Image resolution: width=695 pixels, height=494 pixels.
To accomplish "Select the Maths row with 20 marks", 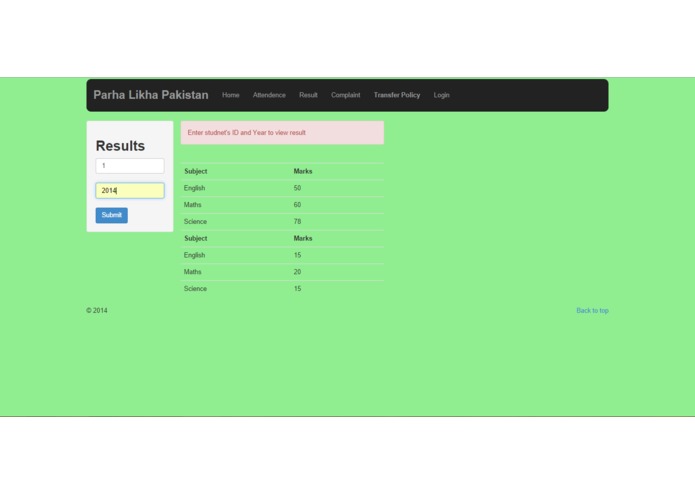I will pos(282,272).
